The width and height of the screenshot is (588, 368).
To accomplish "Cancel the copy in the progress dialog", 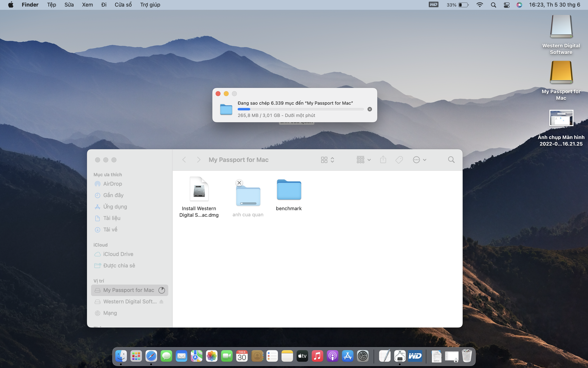I will pyautogui.click(x=370, y=109).
